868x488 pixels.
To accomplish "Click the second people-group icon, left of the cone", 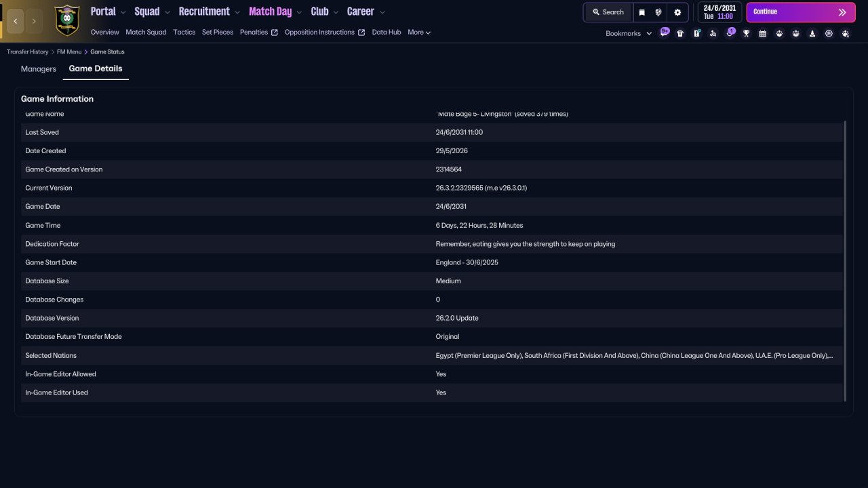I will 795,33.
